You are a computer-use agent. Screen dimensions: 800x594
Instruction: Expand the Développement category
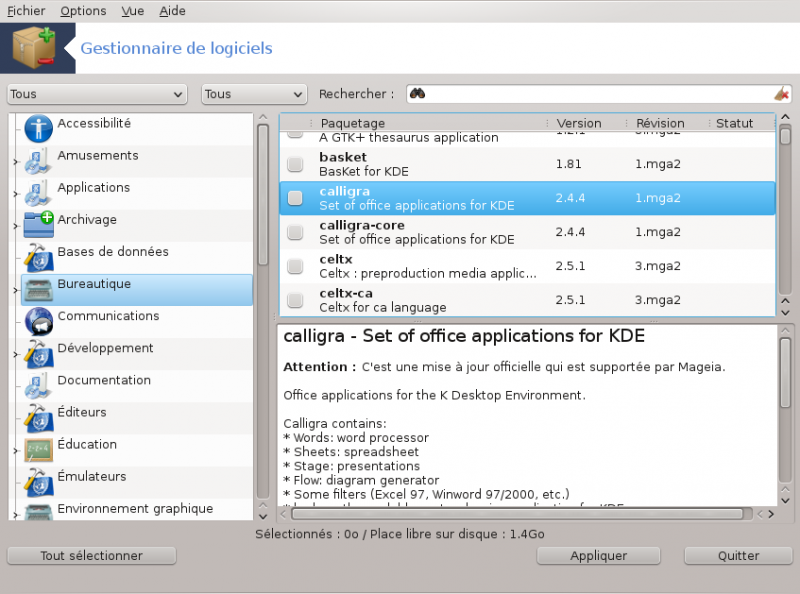[x=16, y=355]
